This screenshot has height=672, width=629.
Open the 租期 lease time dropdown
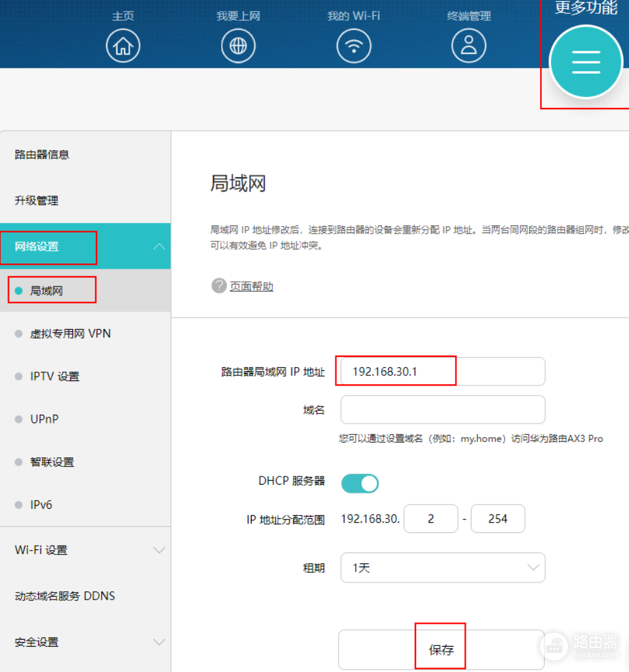click(443, 567)
